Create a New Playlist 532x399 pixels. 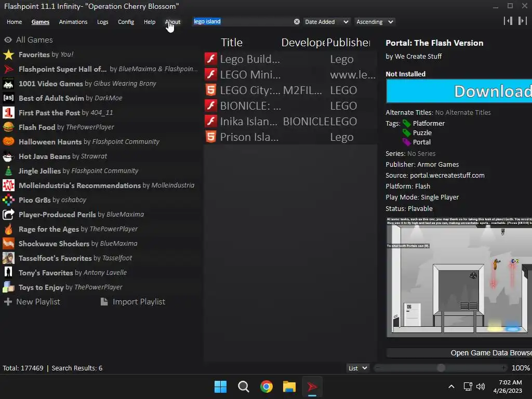[x=32, y=302]
